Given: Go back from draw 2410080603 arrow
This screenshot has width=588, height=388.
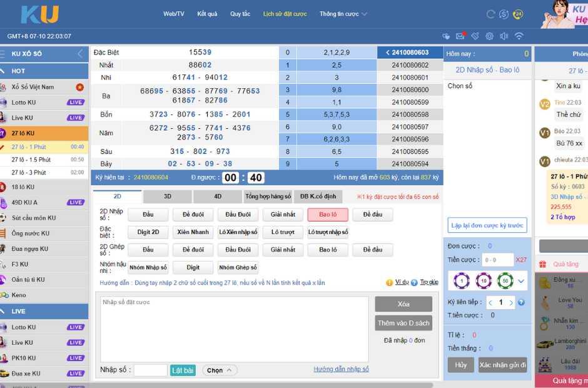Looking at the screenshot, I should point(388,53).
